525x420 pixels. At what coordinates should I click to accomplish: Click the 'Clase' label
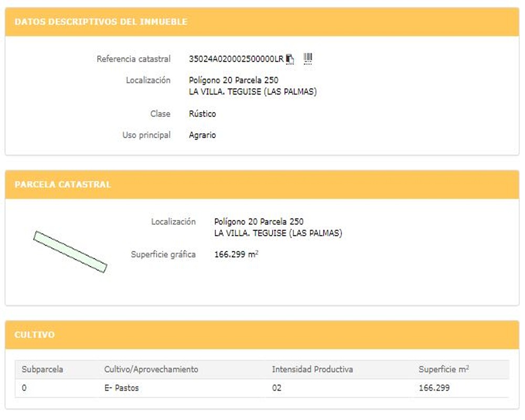(x=160, y=114)
